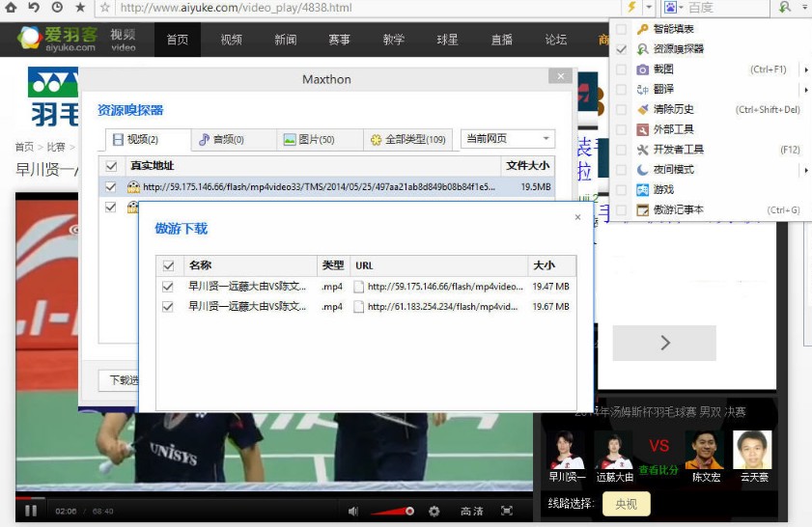Open 开发者工具 menu entry
812x527 pixels.
(679, 150)
